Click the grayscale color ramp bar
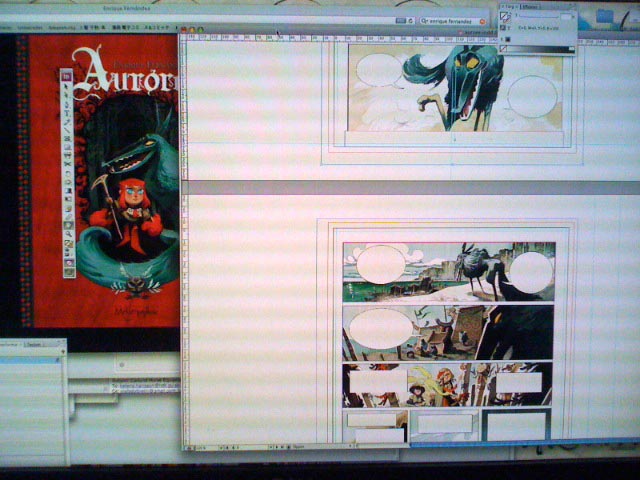The image size is (640, 480). [x=541, y=49]
